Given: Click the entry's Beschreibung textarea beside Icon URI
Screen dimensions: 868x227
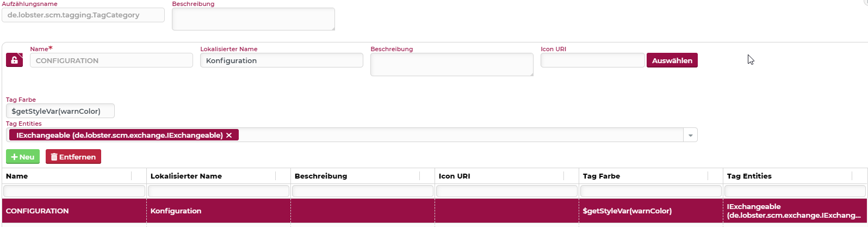Looking at the screenshot, I should click(x=451, y=64).
